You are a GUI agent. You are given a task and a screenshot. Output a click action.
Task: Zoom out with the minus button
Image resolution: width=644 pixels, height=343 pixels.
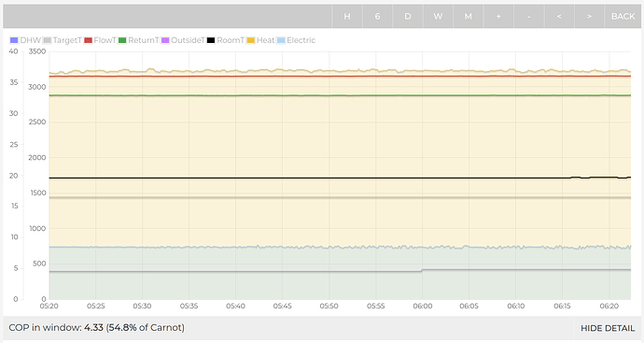529,17
